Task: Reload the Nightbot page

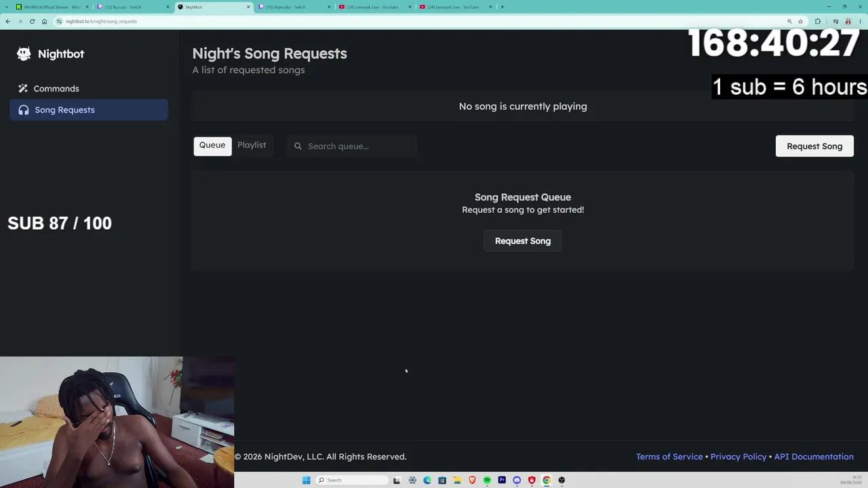Action: pos(32,21)
